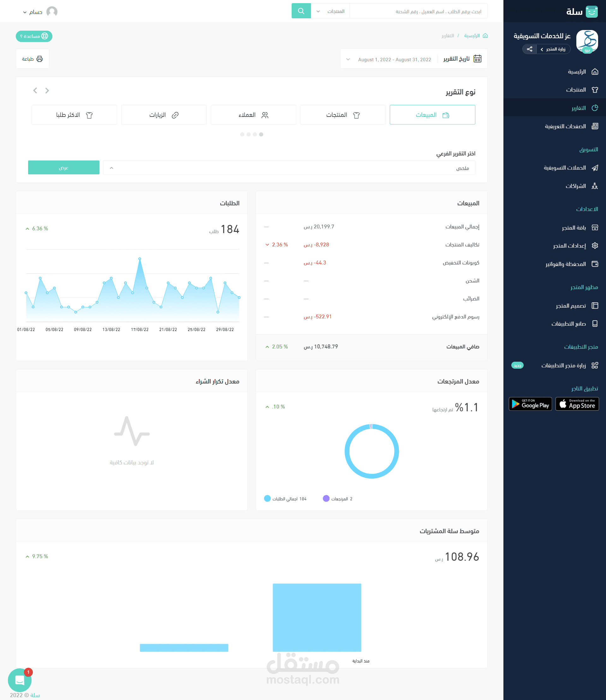Image resolution: width=606 pixels, height=700 pixels.
Task: Click the store logo thumbnail
Action: click(587, 41)
